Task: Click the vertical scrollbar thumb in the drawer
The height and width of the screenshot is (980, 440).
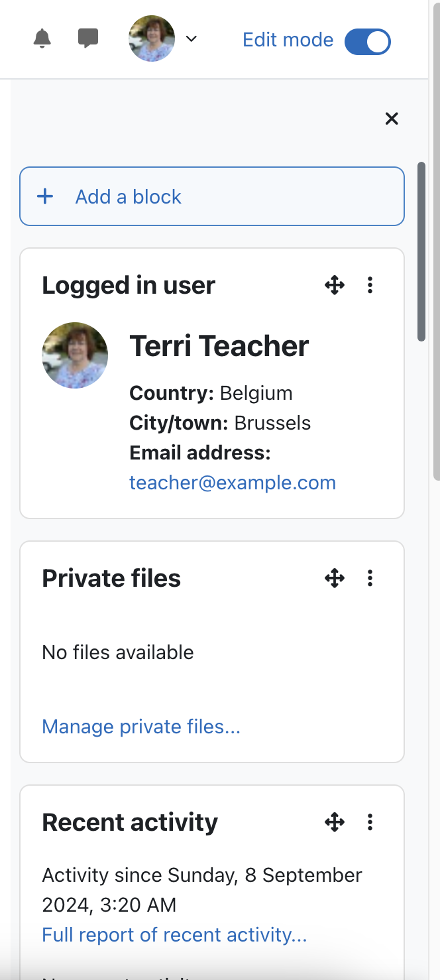Action: click(x=421, y=252)
